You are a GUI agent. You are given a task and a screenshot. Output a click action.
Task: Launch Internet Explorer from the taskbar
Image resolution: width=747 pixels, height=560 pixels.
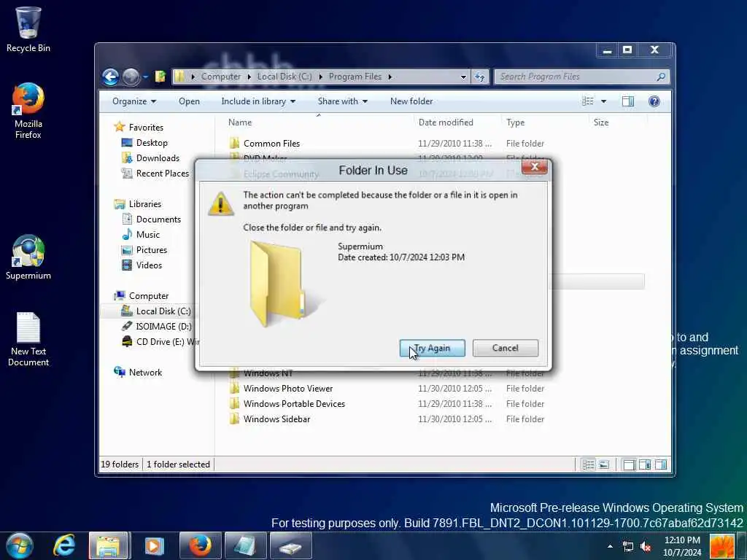click(x=64, y=545)
